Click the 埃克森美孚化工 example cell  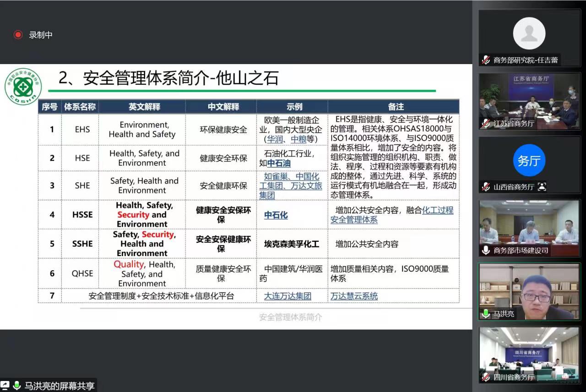click(x=292, y=244)
